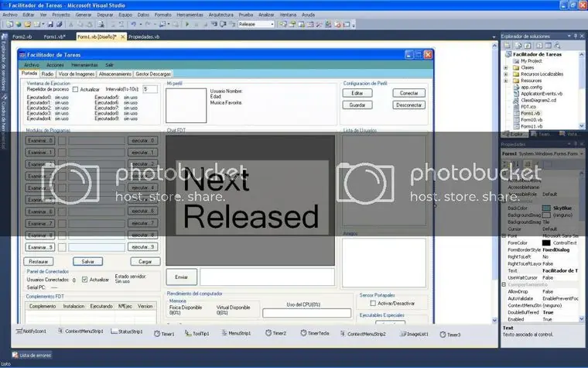
Task: Expand the Resources folder in Solution Explorer
Action: 506,81
